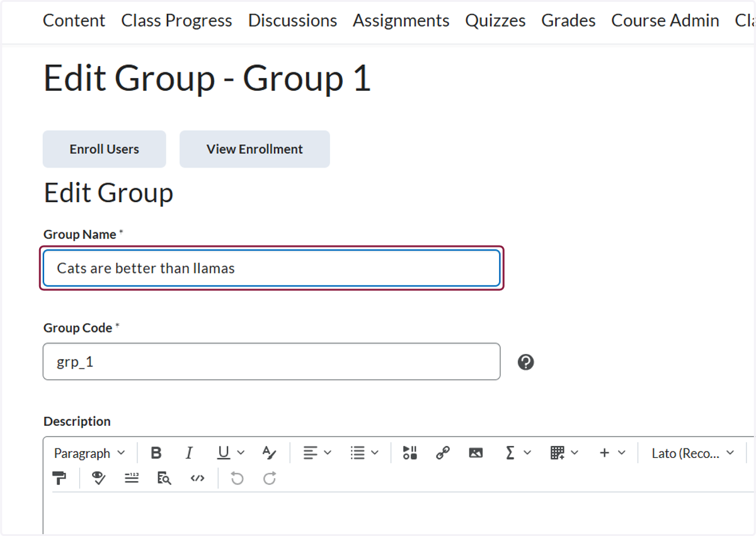Click inside the Description text area
This screenshot has height=536, width=756.
pyautogui.click(x=398, y=514)
